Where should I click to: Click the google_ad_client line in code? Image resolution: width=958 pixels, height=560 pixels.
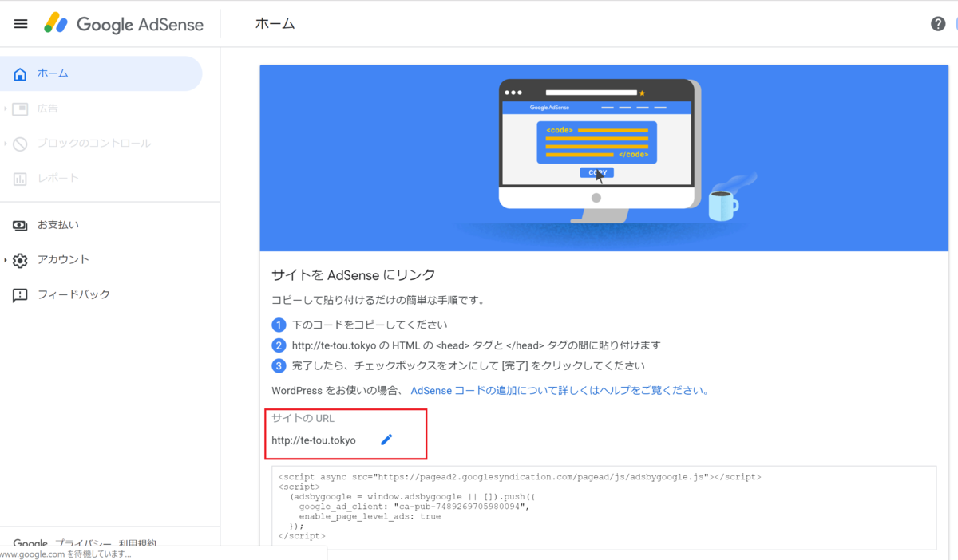[x=414, y=507]
